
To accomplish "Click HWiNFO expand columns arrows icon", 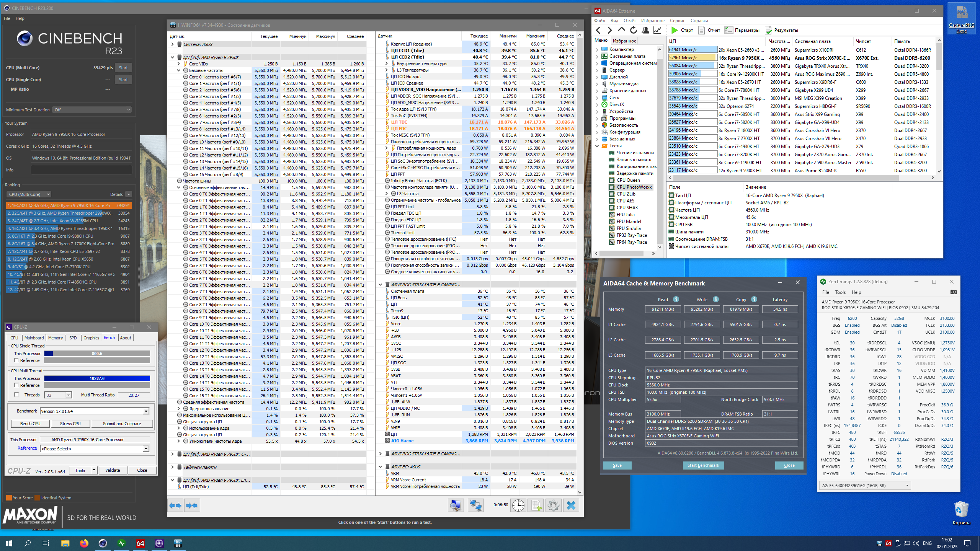I will tap(175, 505).
